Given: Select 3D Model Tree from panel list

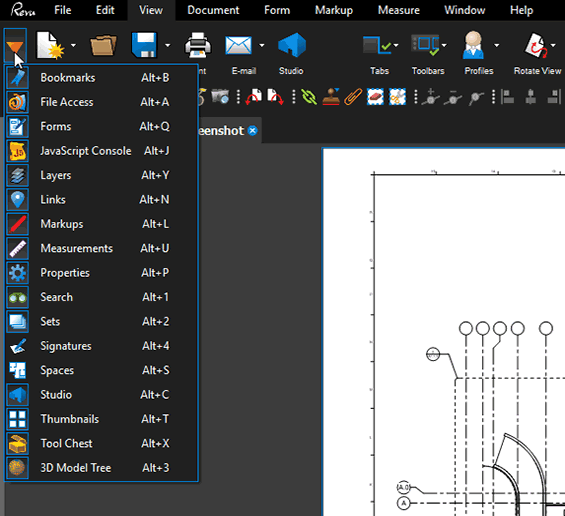Looking at the screenshot, I should click(101, 468).
